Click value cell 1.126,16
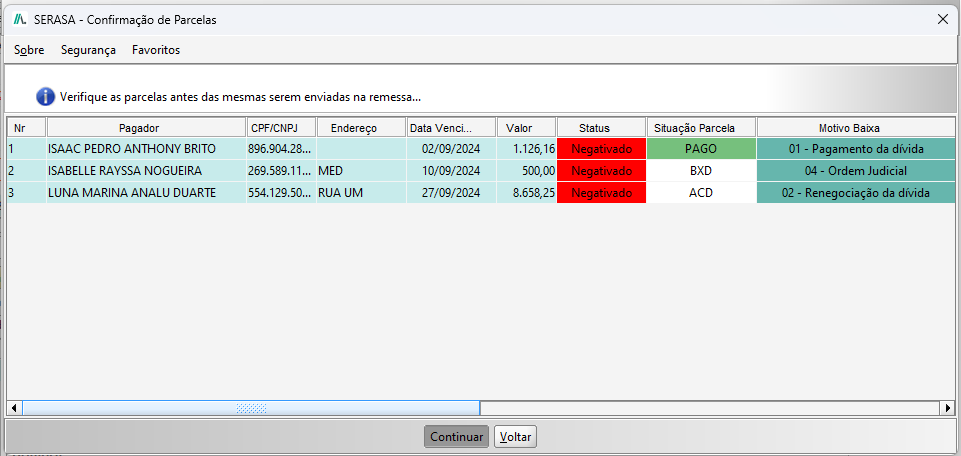Screen dimensions: 961x456 pos(526,149)
